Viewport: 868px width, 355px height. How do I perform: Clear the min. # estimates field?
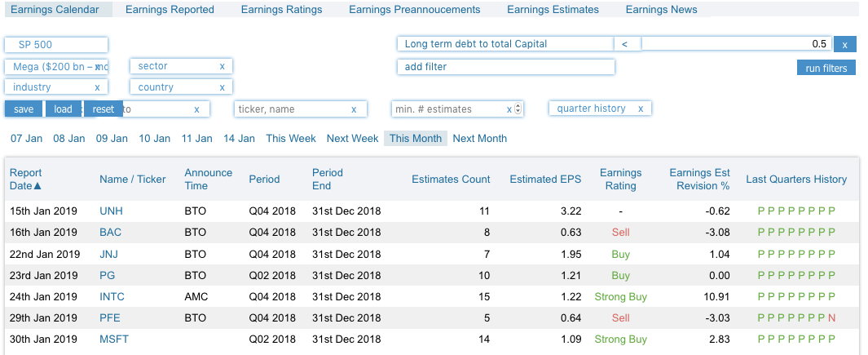pos(509,109)
